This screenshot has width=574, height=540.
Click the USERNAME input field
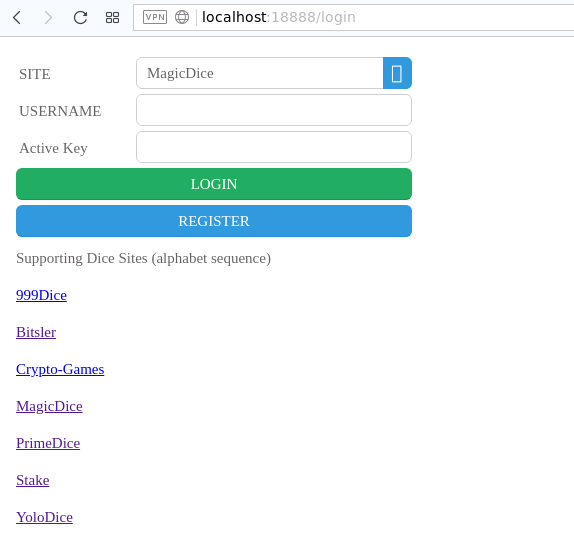coord(274,110)
